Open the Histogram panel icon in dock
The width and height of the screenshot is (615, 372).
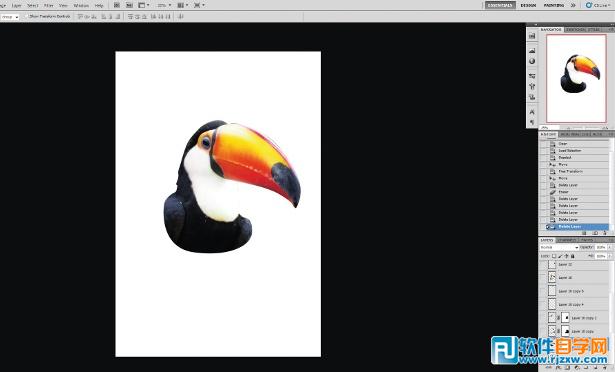532,51
